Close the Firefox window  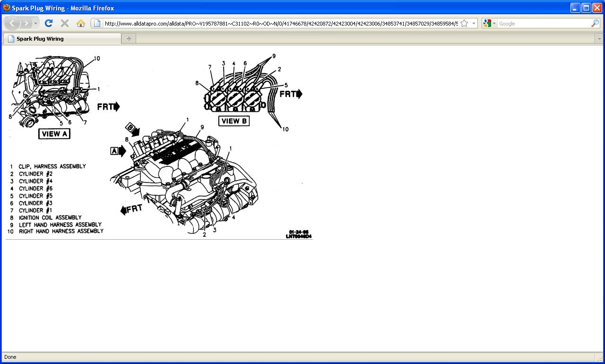[x=597, y=8]
